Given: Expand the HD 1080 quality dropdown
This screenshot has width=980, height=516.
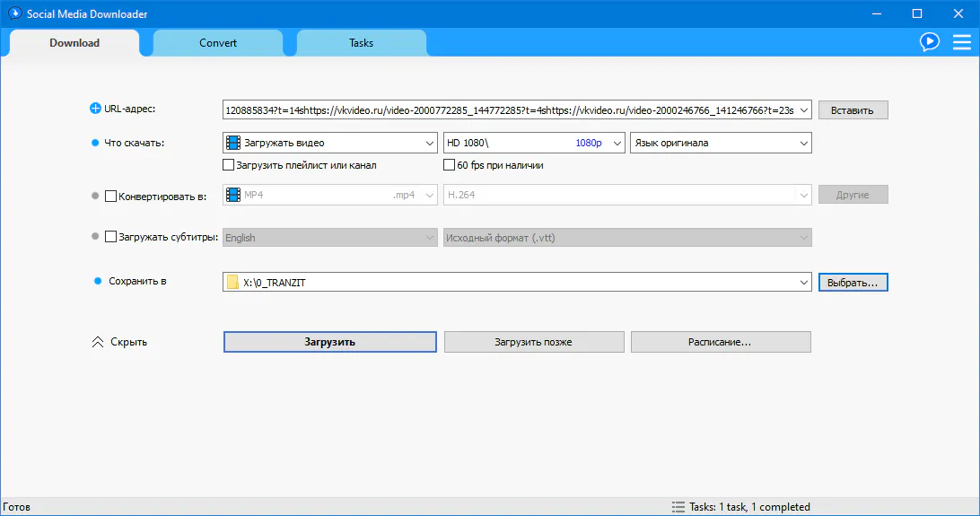Looking at the screenshot, I should [x=616, y=143].
